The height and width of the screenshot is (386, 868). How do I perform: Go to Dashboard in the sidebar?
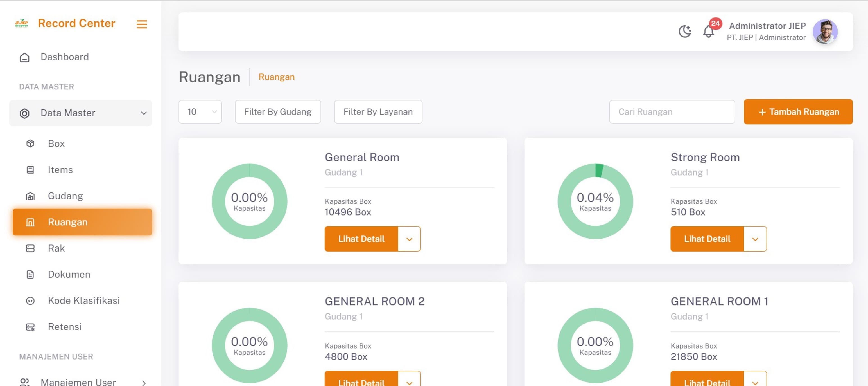(81, 57)
